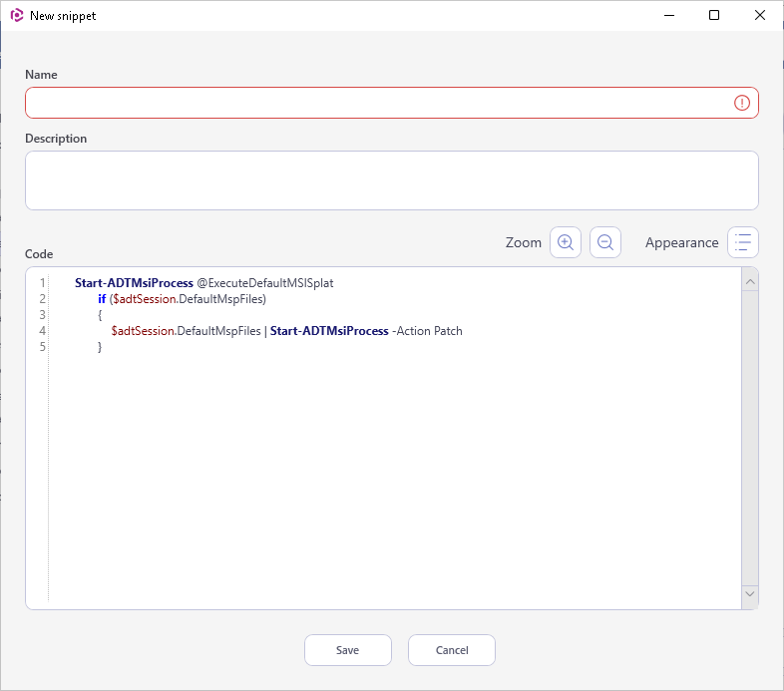Cancel the new snippet dialog
Screen dimensions: 784x691
pos(452,650)
